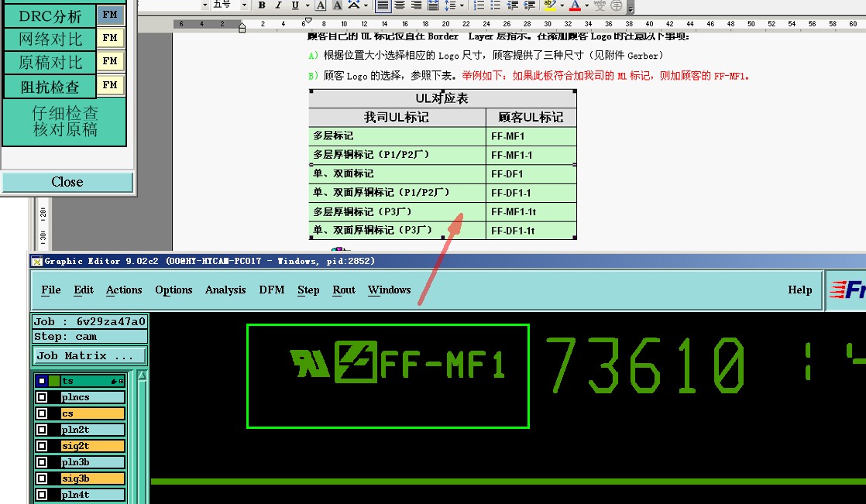Viewport: 866px width, 504px height.
Task: Open the DFM menu in Graphic Editor
Action: tap(272, 290)
